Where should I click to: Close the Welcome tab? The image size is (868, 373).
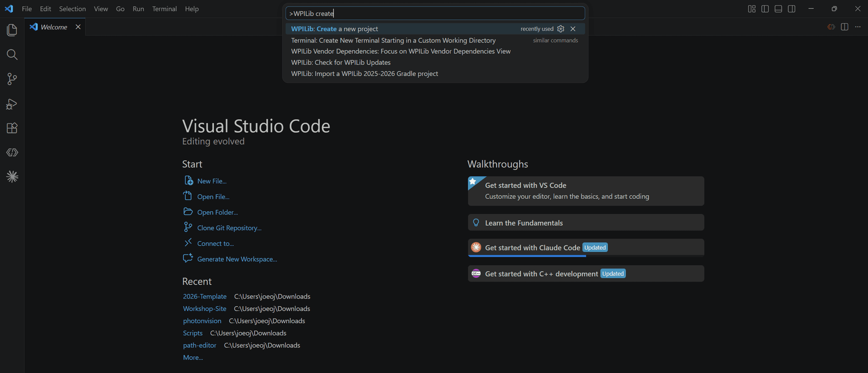78,27
